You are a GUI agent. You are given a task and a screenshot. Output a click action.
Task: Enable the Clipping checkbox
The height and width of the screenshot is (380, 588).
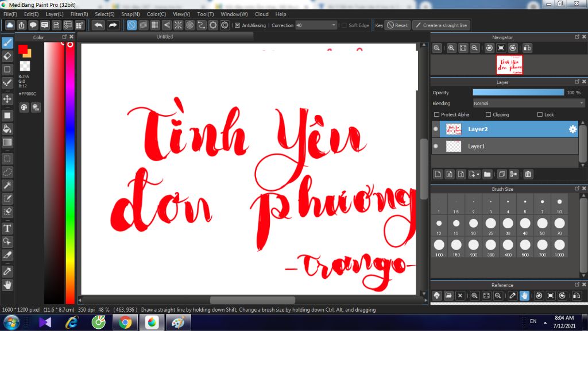pos(488,114)
